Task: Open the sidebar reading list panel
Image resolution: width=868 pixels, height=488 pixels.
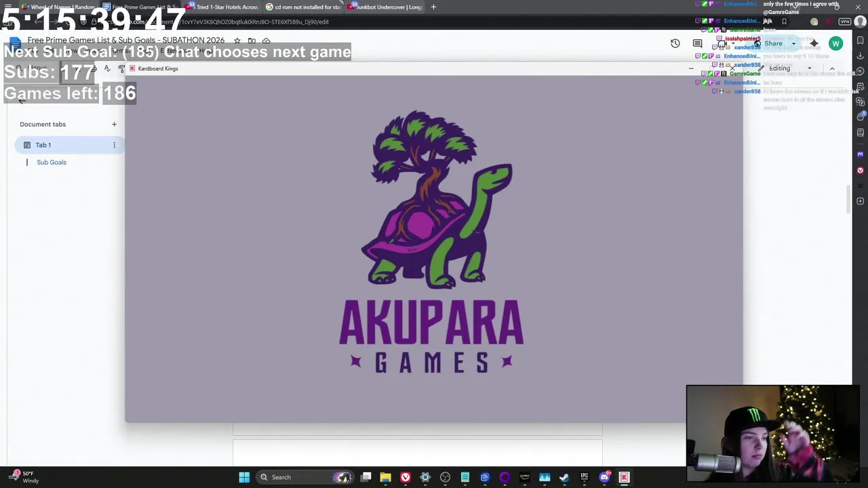Action: coord(860,133)
